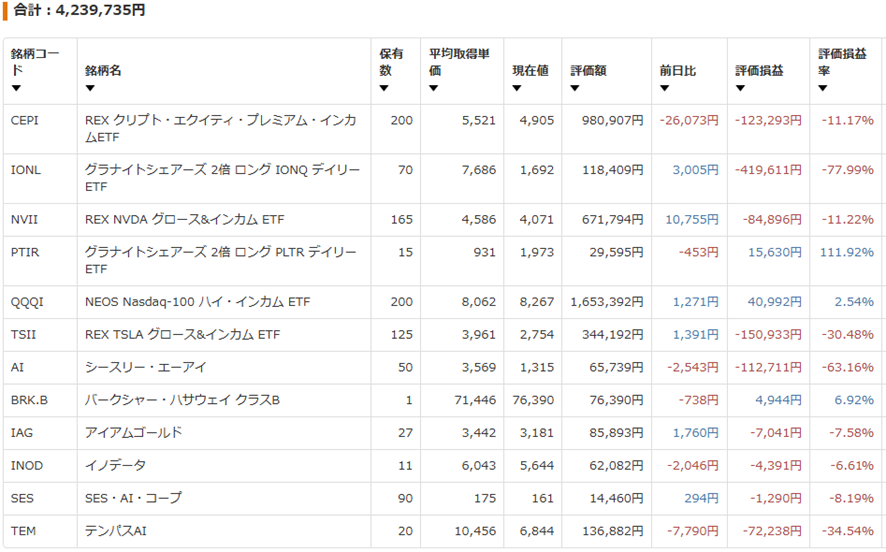886x552 pixels.
Task: Click the 1,653,392円 valuation cell
Action: coord(607,302)
